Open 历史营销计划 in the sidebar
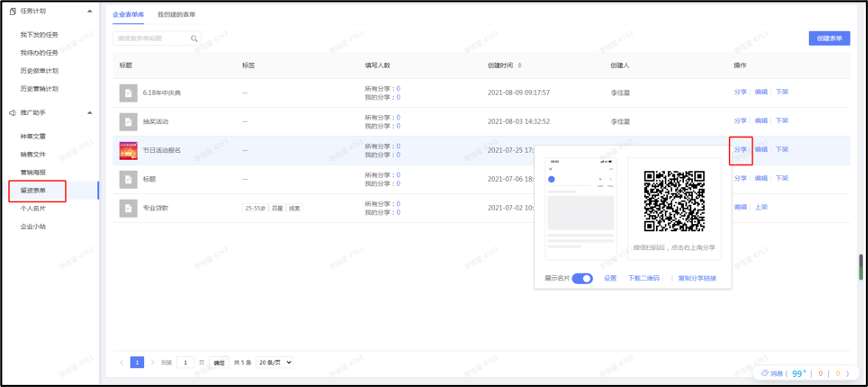 coord(39,89)
